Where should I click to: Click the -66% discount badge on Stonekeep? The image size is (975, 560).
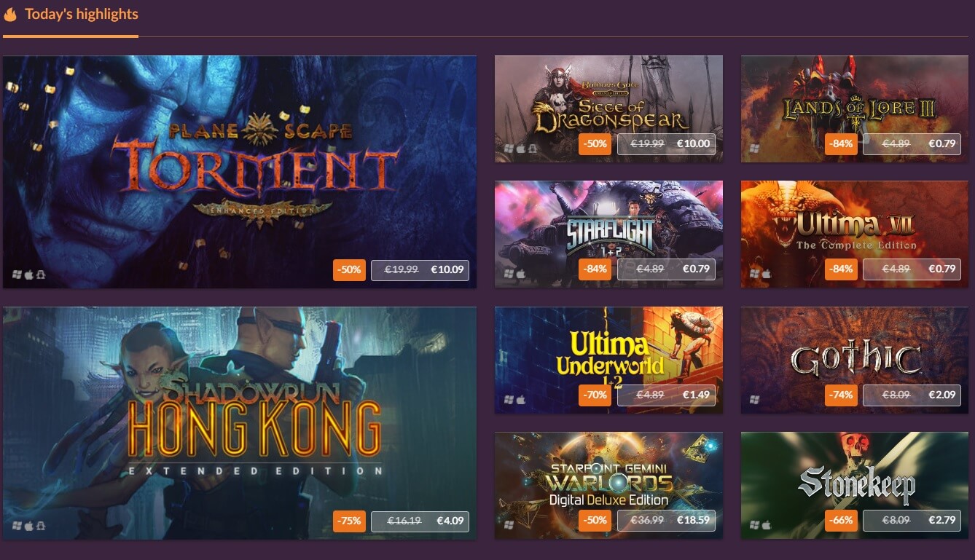(841, 521)
